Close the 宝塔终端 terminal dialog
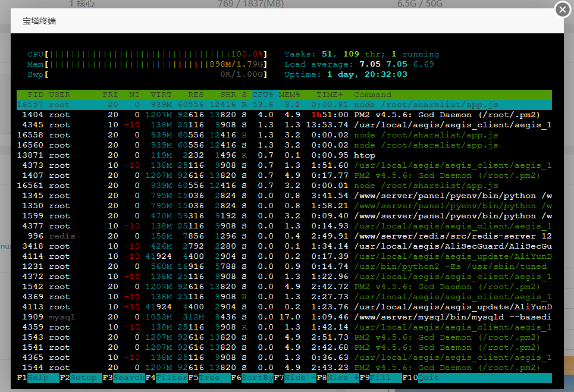Screen dimensions: 574x392 click(x=563, y=10)
